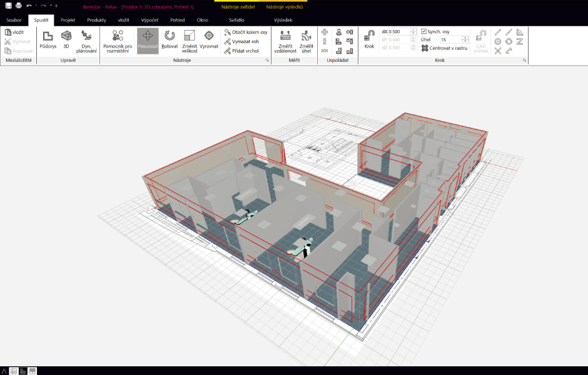Open Pomocník pro rozmístění

point(118,40)
